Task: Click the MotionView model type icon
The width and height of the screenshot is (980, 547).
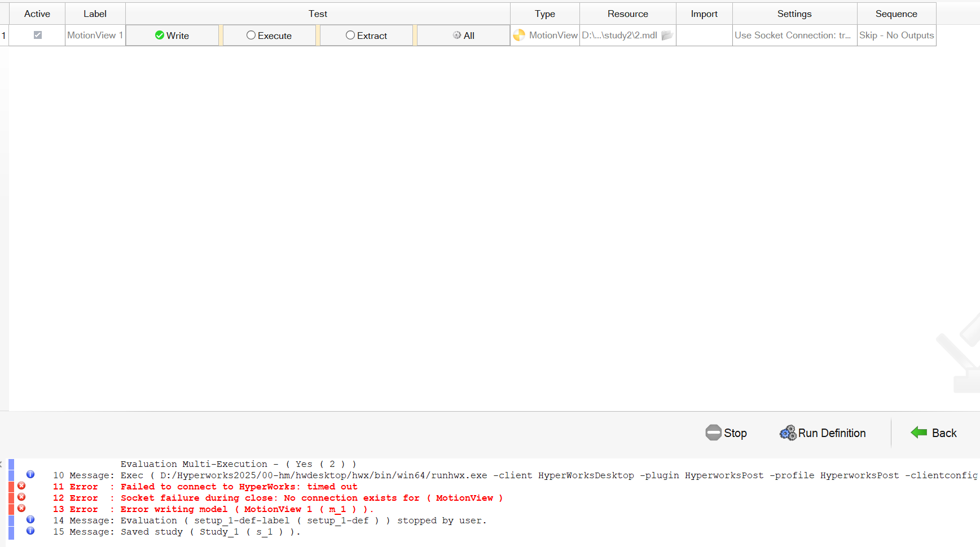Action: click(x=519, y=35)
